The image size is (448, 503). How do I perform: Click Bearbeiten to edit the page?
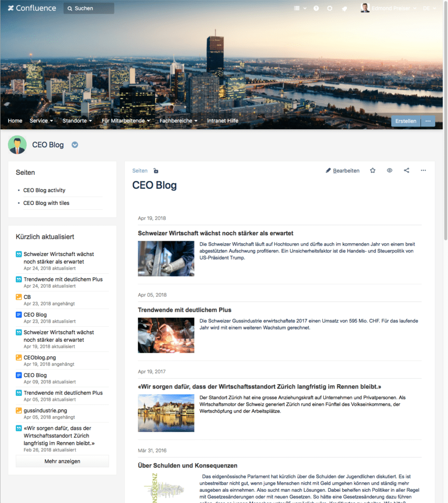[x=342, y=170]
